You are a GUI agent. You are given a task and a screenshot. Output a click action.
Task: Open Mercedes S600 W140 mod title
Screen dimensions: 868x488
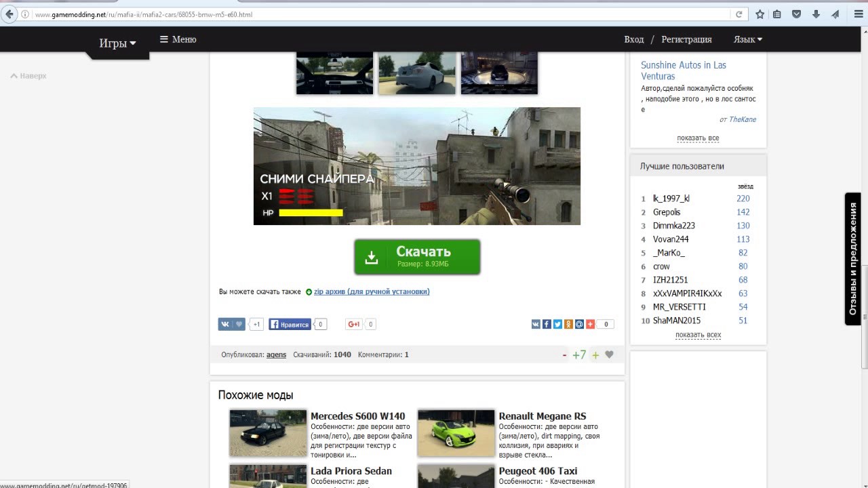[357, 416]
